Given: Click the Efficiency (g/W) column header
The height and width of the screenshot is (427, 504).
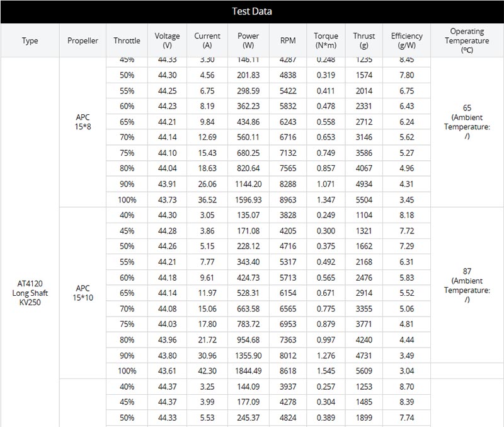Looking at the screenshot, I should click(406, 40).
